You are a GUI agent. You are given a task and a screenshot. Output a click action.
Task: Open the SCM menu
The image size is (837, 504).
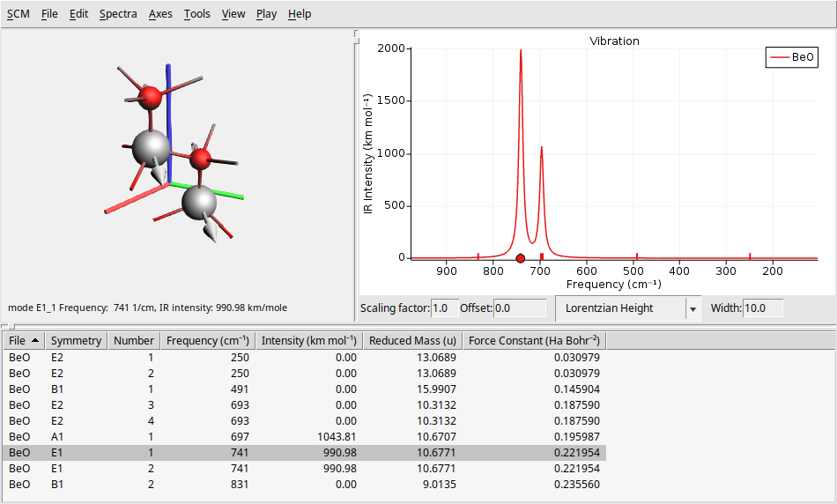pyautogui.click(x=18, y=14)
